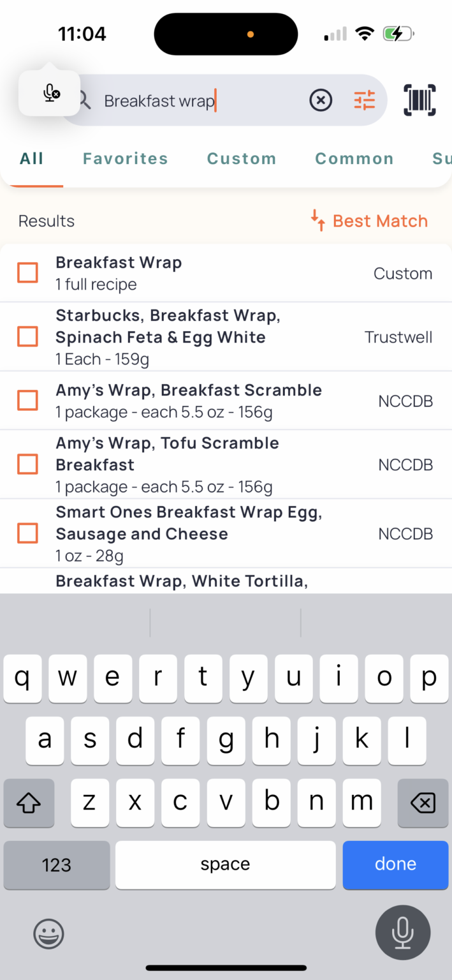Image resolution: width=452 pixels, height=980 pixels.
Task: Tap the backspace key on the keyboard
Action: [423, 803]
